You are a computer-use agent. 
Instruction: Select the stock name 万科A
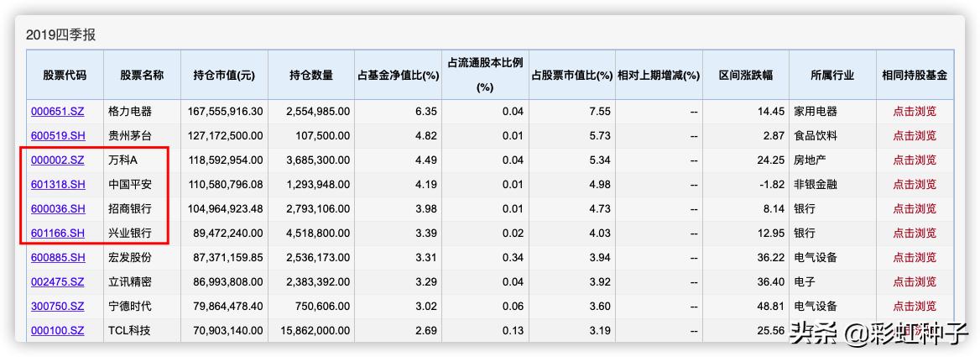tap(122, 160)
